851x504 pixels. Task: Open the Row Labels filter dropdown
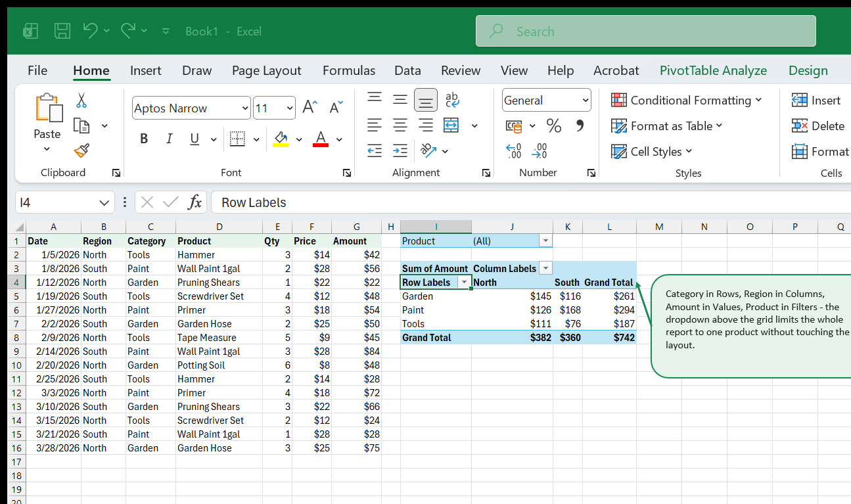[x=465, y=282]
